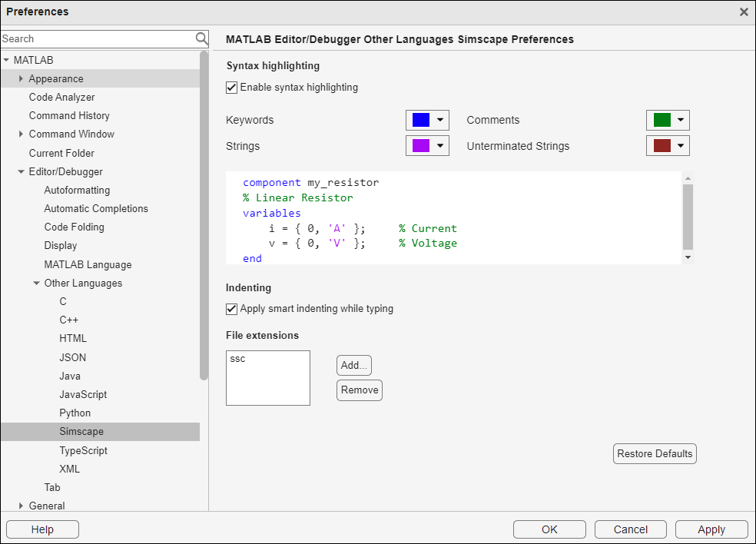This screenshot has width=756, height=544.
Task: Open Display preferences under Editor/Debugger
Action: (60, 245)
